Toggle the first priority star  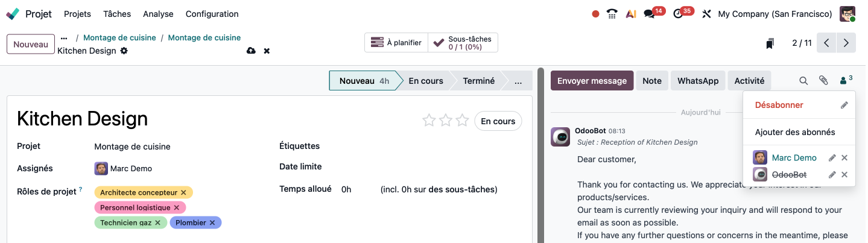(x=429, y=121)
